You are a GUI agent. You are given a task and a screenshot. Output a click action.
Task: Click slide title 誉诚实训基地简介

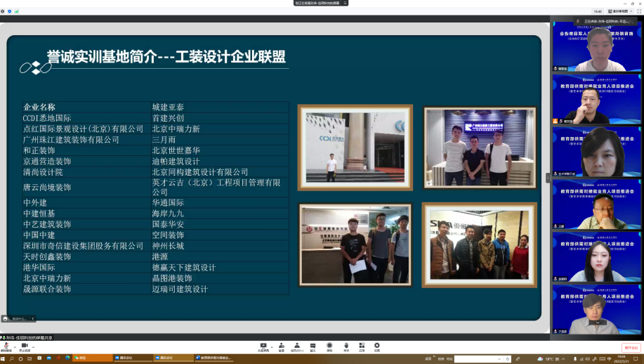pos(102,57)
